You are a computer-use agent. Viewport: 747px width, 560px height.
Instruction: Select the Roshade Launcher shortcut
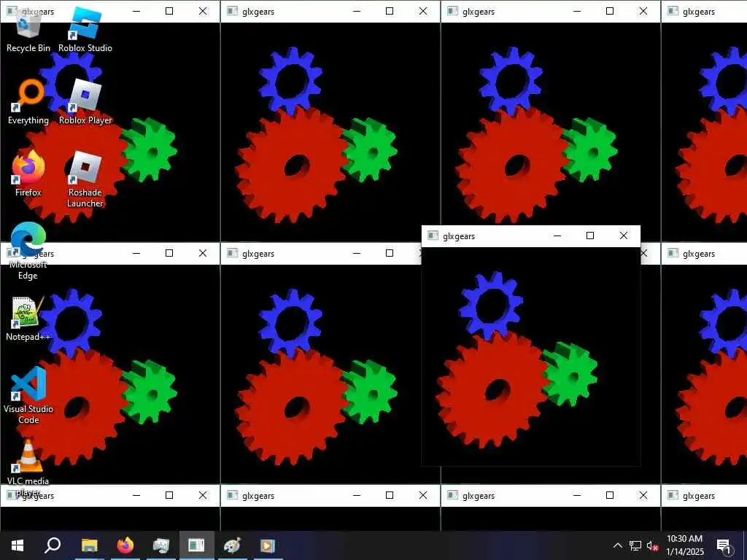85,180
